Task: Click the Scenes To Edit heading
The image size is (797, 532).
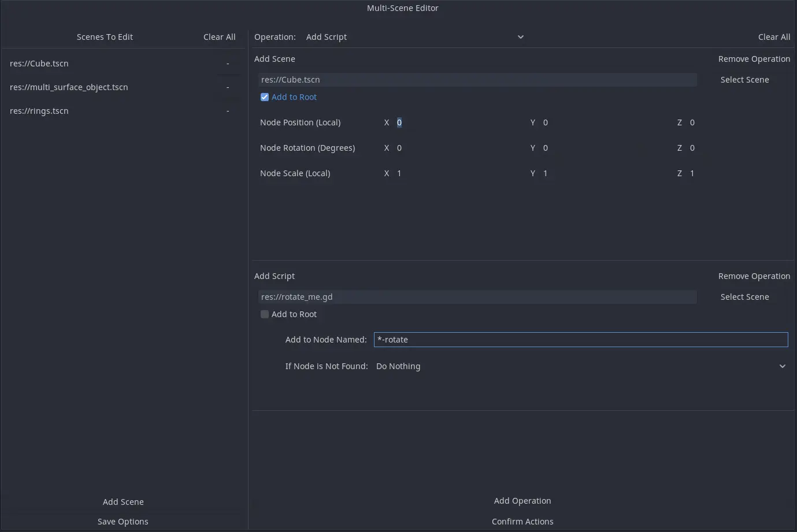Action: [105, 37]
